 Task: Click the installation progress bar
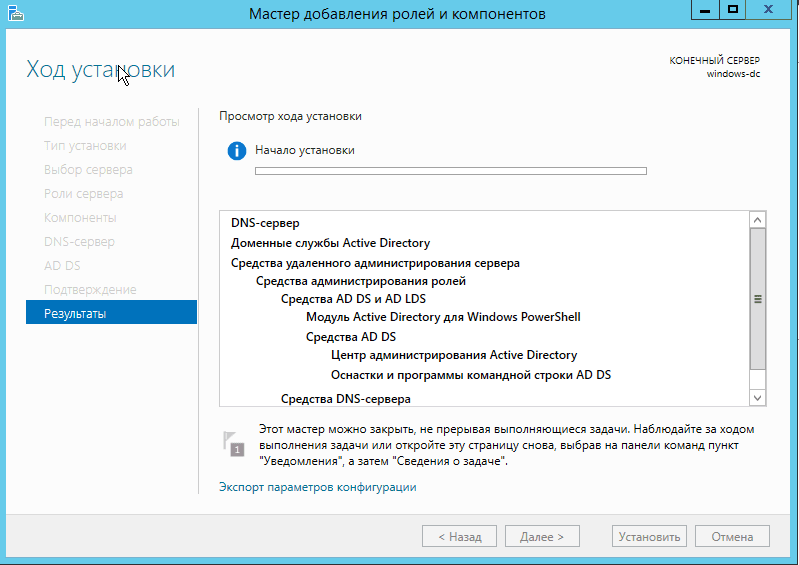pos(451,171)
